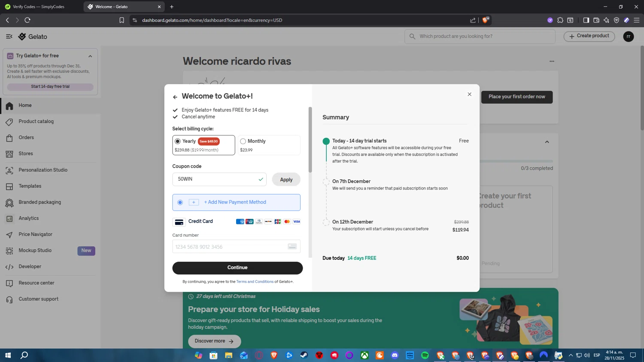Click the page main scrollbar
Viewport: 644px width, 362px height.
(642, 88)
